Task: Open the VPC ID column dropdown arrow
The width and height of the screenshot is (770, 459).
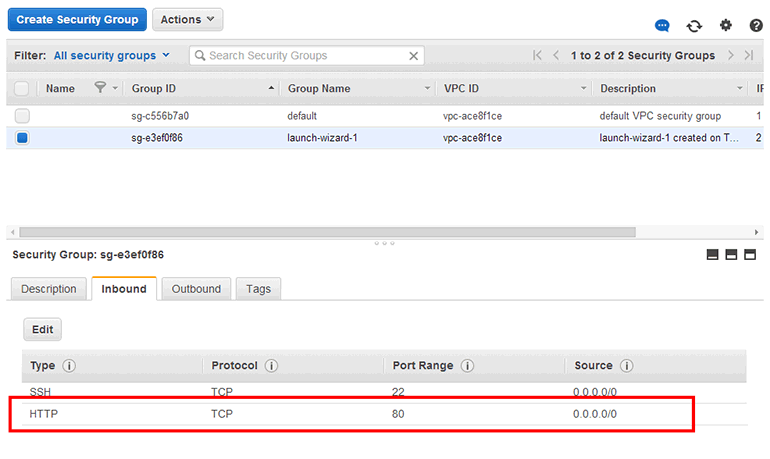Action: pos(584,89)
